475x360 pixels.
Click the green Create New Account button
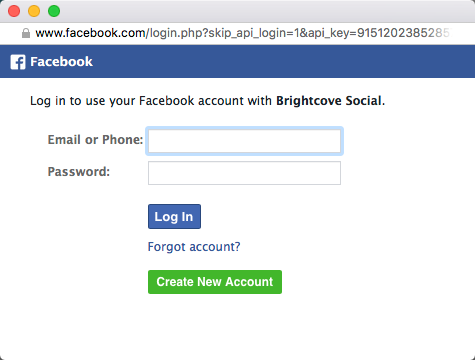pyautogui.click(x=215, y=282)
